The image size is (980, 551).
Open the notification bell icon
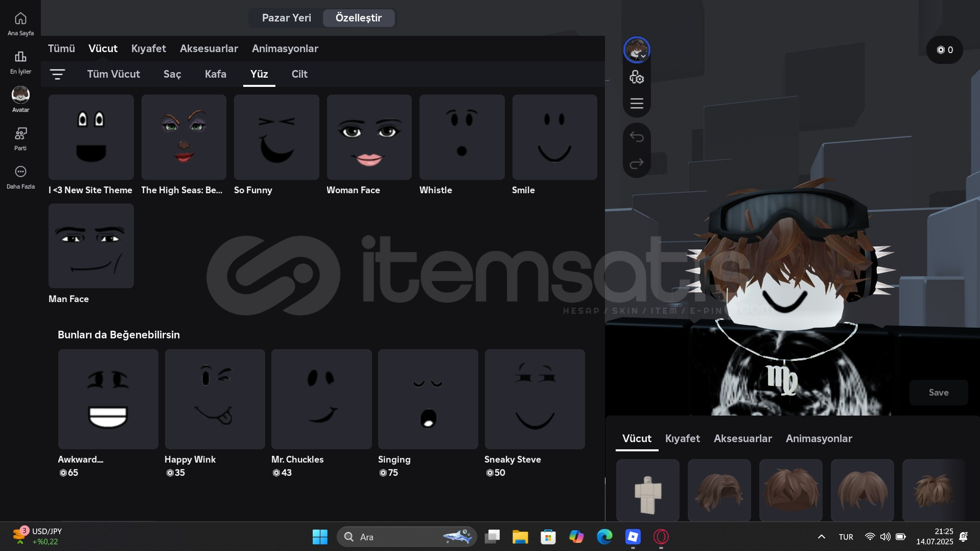coord(964,537)
